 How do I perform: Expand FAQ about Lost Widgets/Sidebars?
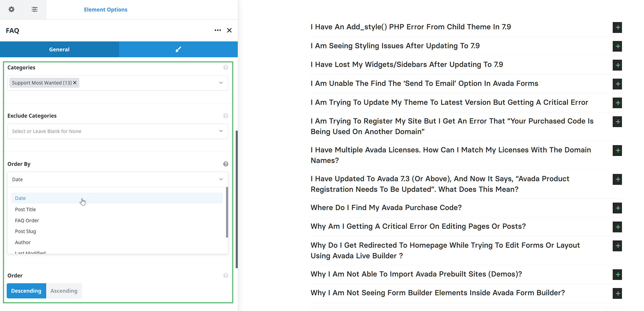coord(617,65)
